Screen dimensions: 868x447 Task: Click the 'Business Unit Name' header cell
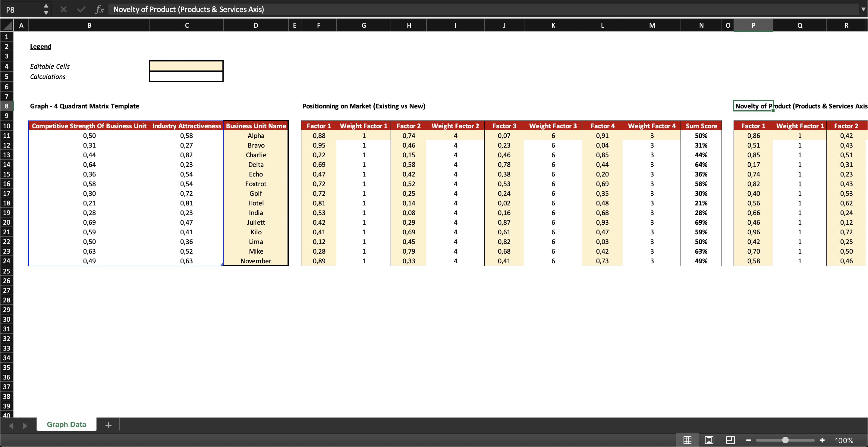(x=256, y=126)
